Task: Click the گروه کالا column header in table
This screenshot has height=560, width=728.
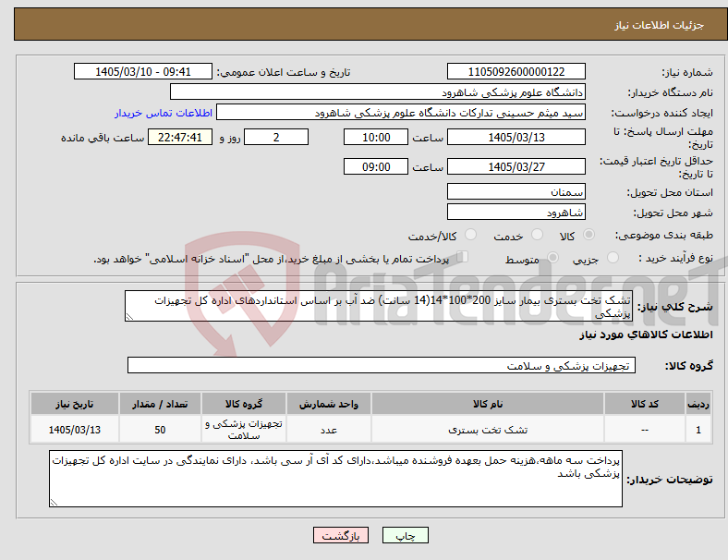Action: click(244, 404)
